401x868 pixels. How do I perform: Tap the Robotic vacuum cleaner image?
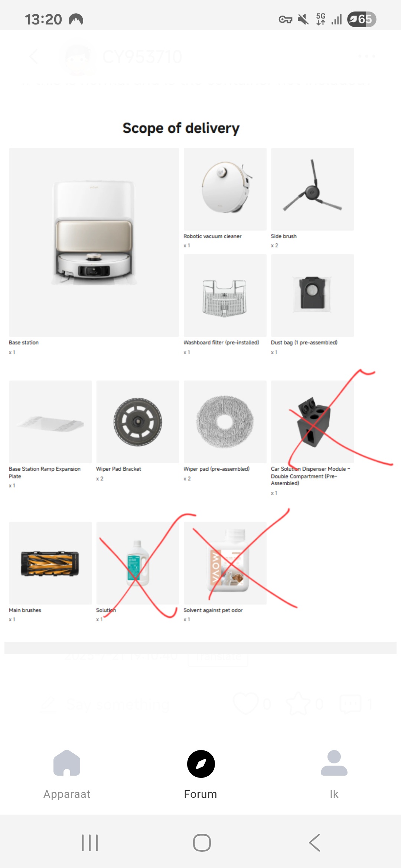coord(225,189)
